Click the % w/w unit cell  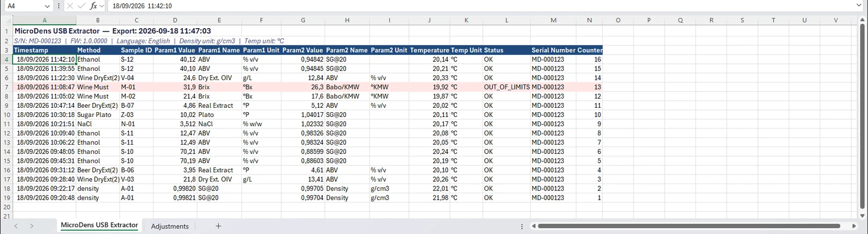261,124
